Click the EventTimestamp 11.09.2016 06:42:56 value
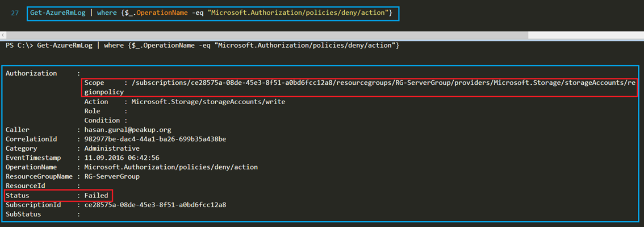644x227 pixels. (122, 158)
